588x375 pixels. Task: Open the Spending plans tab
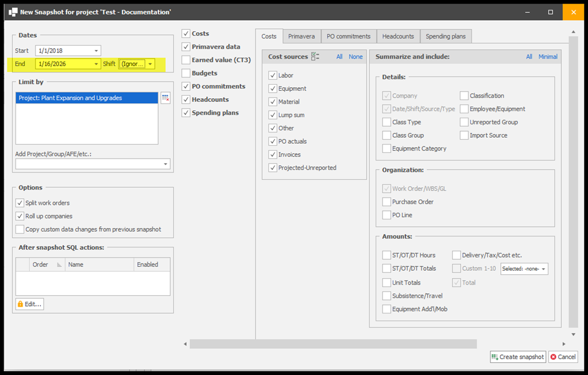pos(445,37)
